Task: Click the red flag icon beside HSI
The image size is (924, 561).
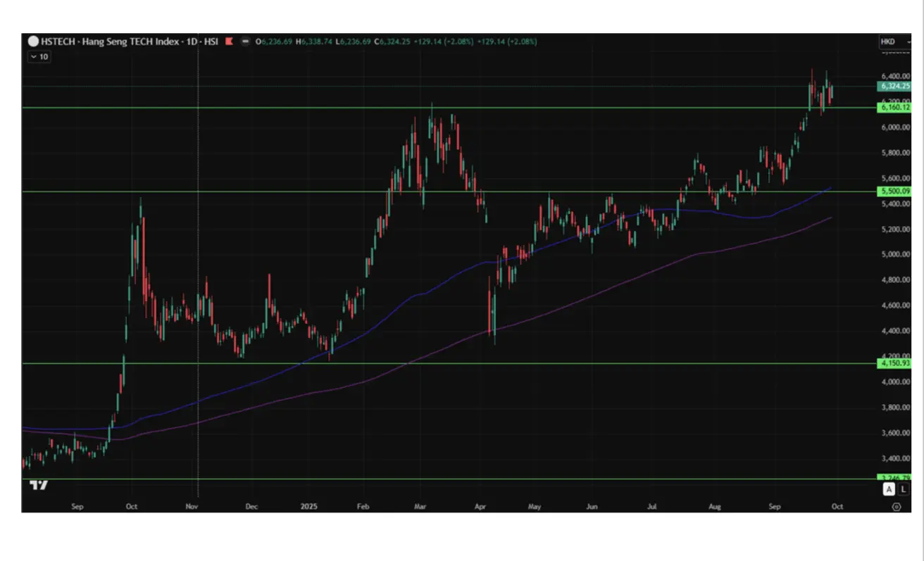Action: click(229, 42)
